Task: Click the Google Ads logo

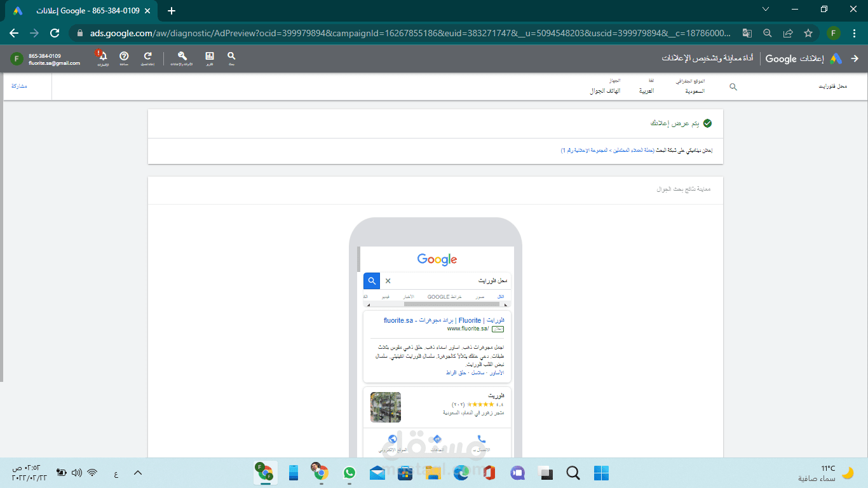Action: (x=836, y=58)
